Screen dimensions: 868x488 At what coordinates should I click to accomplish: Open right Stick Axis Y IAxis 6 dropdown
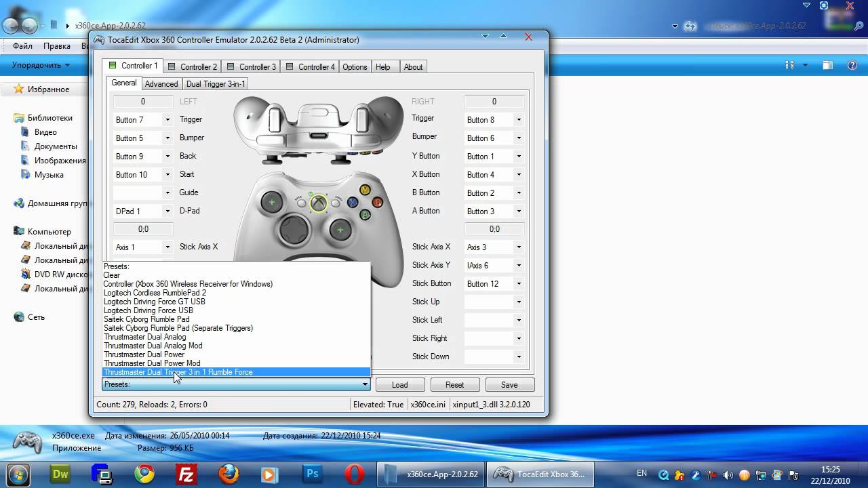[x=519, y=266]
